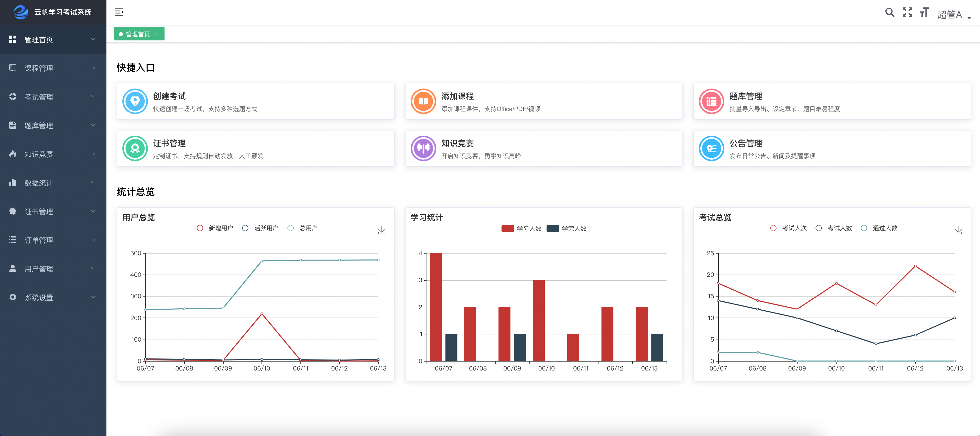Expand the 课程管理 menu chevron
Screen dimensions: 980x436
[x=93, y=68]
